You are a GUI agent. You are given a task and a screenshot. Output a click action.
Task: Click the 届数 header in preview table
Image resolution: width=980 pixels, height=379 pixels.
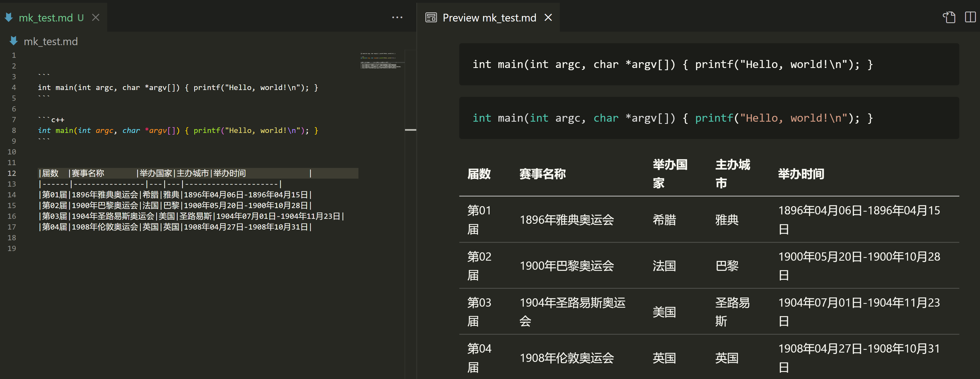click(479, 174)
